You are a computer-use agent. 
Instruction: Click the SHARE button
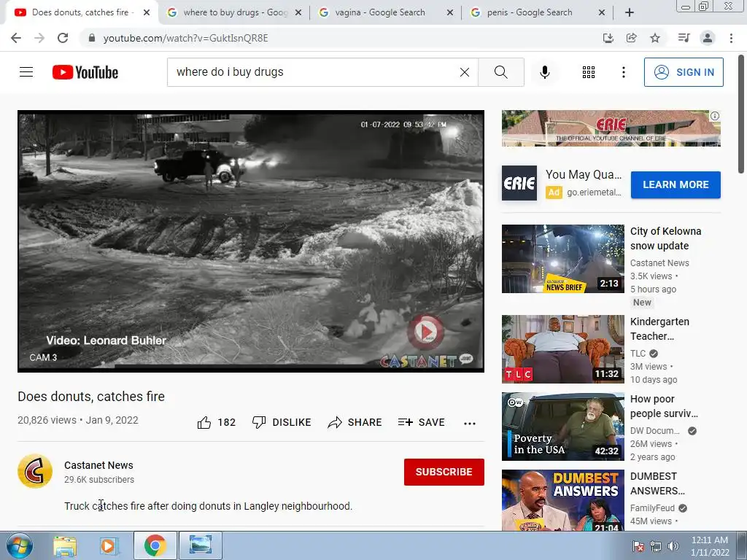(355, 422)
